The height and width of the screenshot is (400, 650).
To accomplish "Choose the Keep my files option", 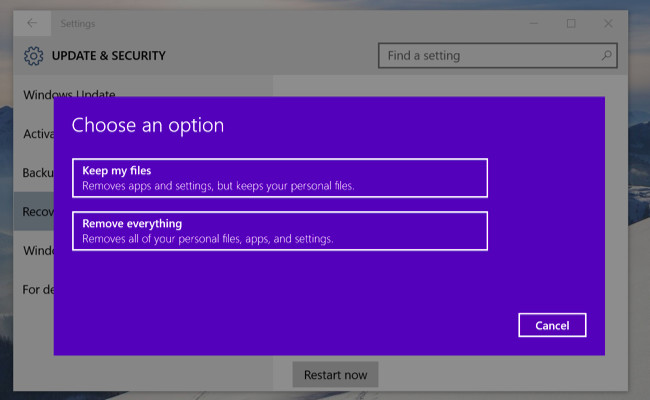I will (x=280, y=178).
